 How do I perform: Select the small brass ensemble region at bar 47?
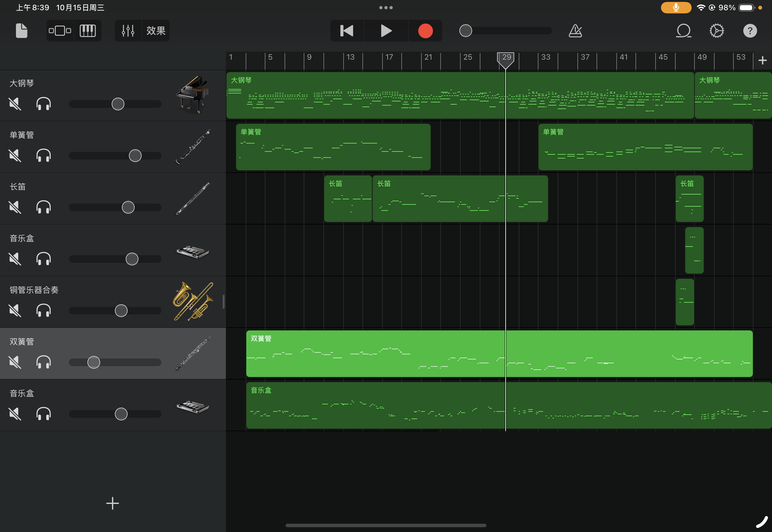tap(685, 302)
